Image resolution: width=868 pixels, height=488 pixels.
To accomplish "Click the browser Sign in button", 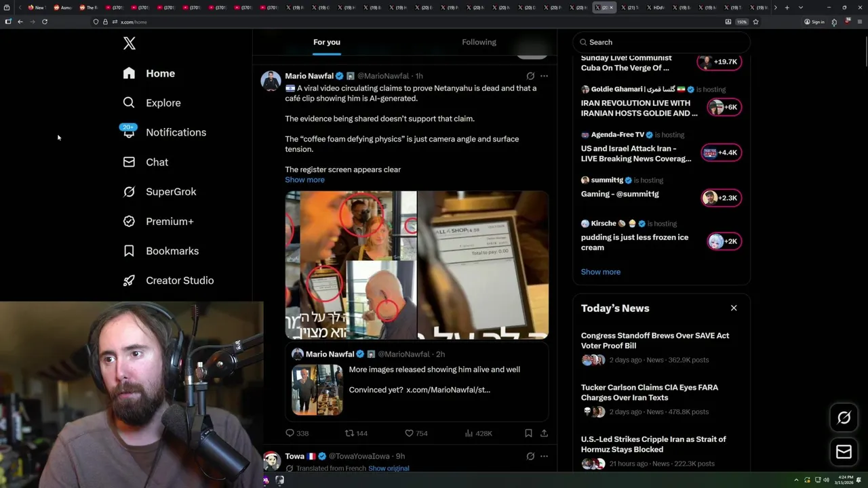I will [x=814, y=22].
